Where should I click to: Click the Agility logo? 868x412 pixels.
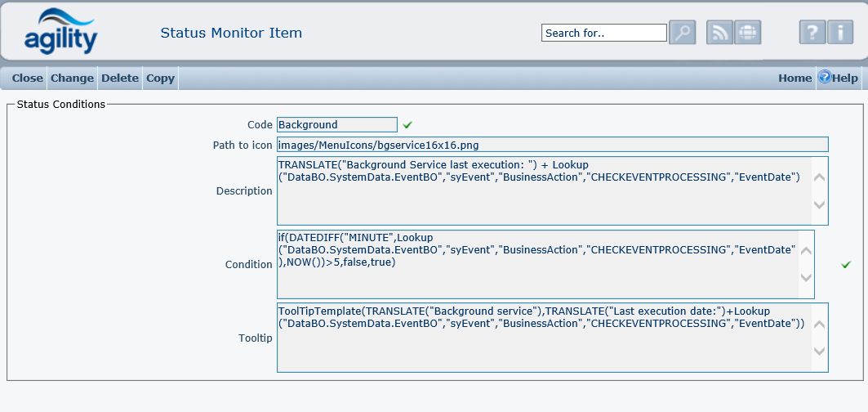60,32
